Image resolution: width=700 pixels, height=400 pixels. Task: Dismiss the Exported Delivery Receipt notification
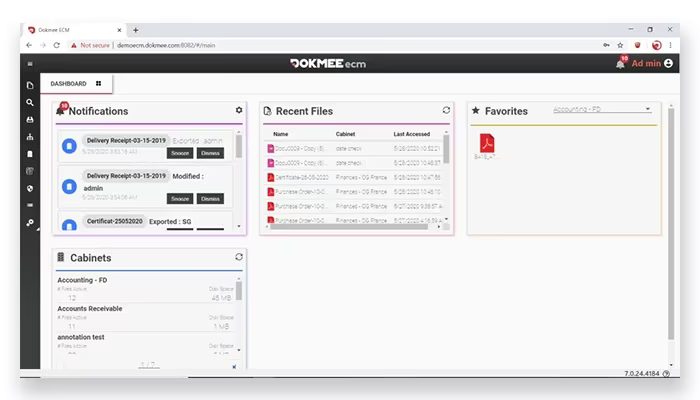coord(210,153)
